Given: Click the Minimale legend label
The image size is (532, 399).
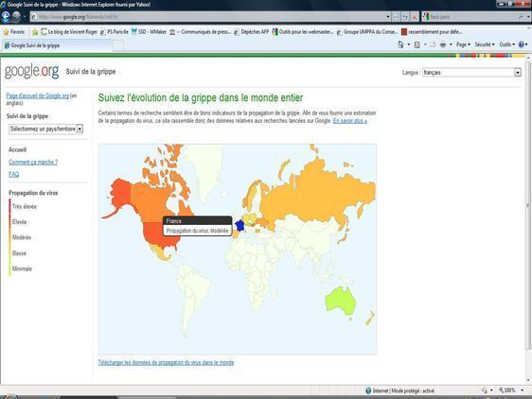Looking at the screenshot, I should coord(22,269).
